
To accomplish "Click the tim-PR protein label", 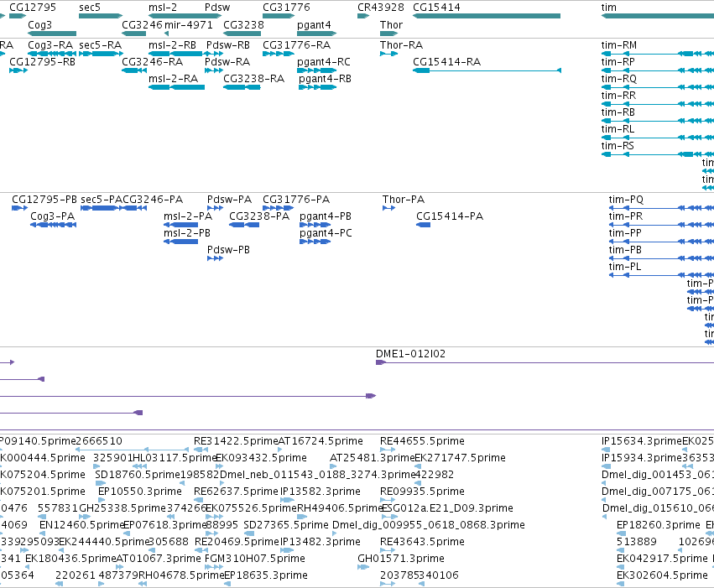I will pyautogui.click(x=626, y=216).
